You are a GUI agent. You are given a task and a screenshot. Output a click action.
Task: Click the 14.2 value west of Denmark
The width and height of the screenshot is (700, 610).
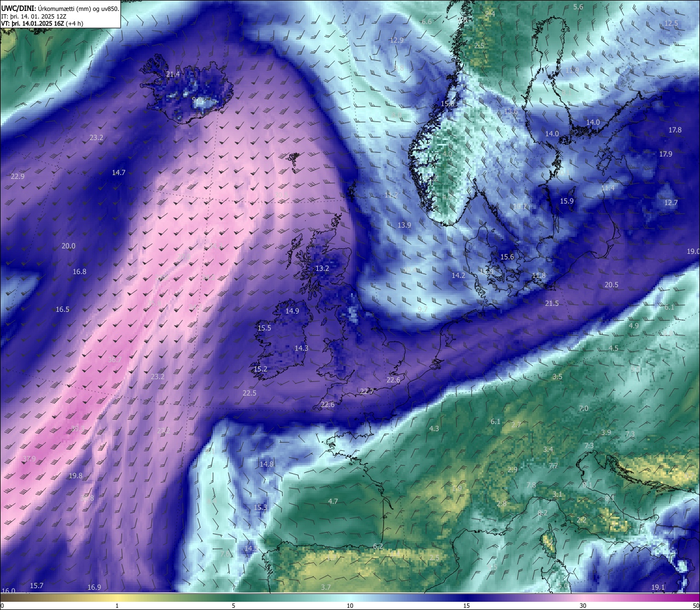pos(458,276)
